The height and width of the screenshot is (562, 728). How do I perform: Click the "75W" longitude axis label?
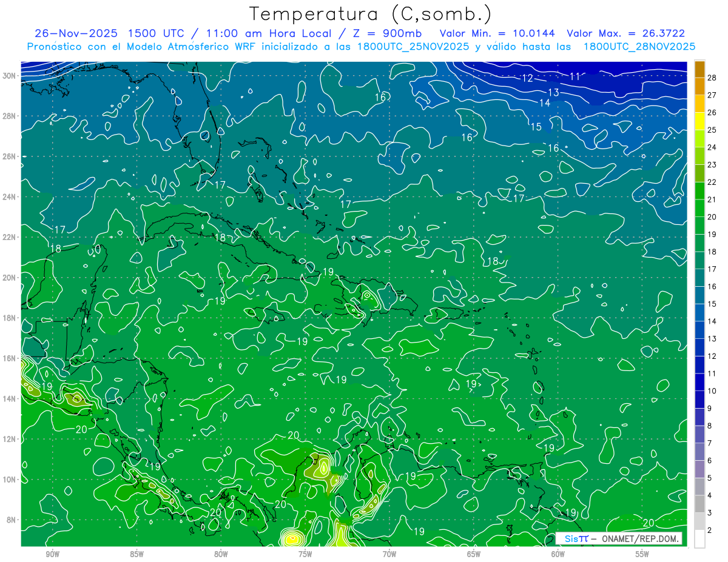coord(305,555)
